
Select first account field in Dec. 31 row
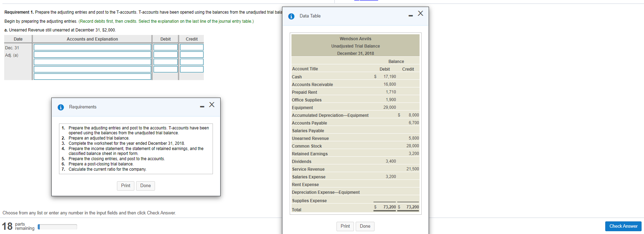(92, 47)
